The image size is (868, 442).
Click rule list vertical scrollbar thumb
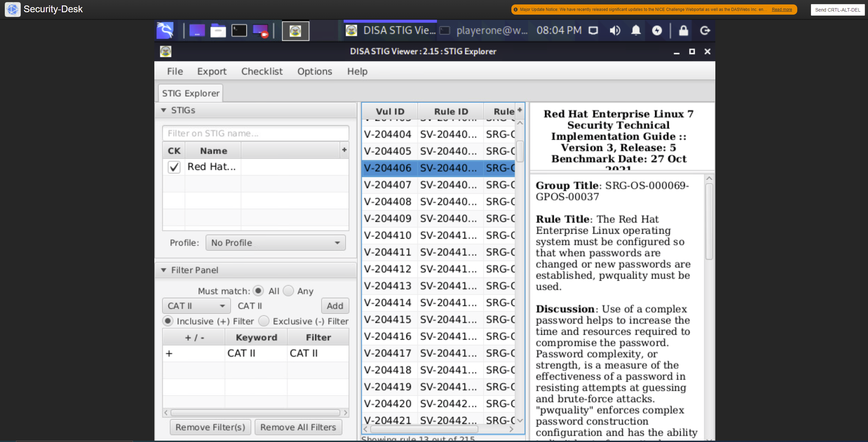coord(520,151)
